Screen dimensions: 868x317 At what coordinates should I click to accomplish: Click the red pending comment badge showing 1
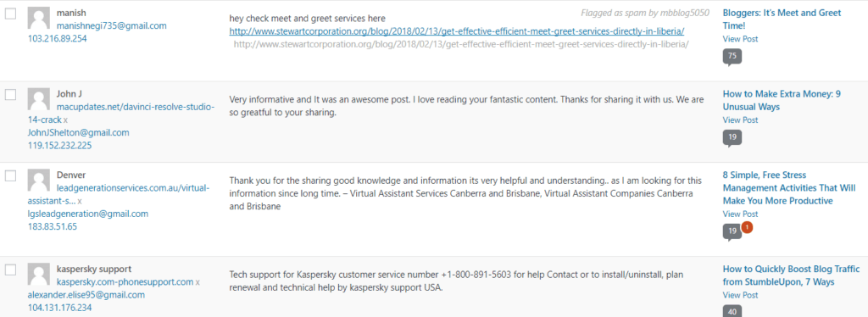point(747,227)
